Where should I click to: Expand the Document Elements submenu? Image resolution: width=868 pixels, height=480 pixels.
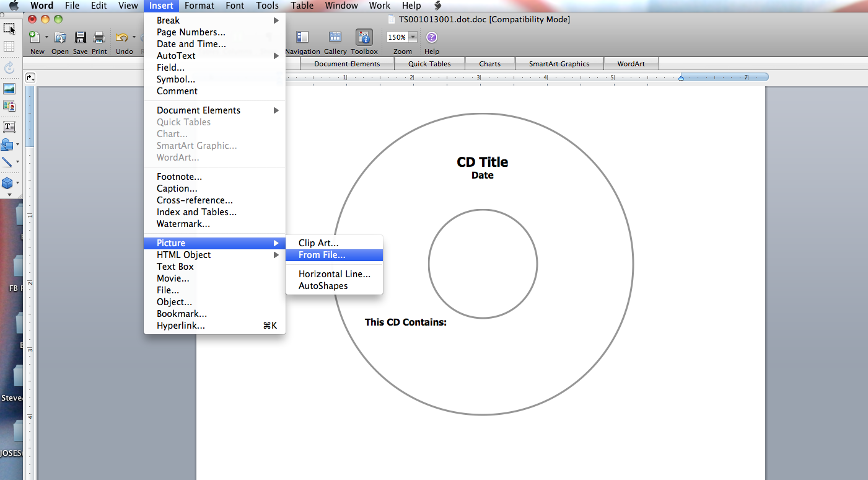pyautogui.click(x=214, y=110)
